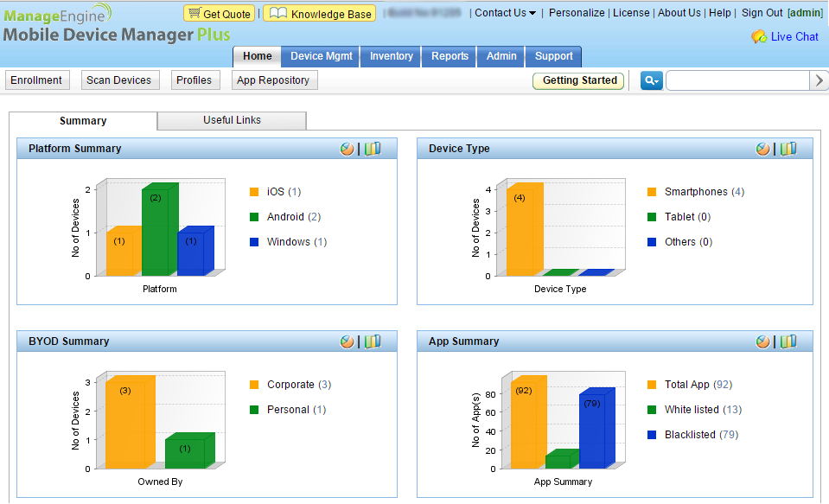This screenshot has height=504, width=829.
Task: Switch BYOD Summary to pie chart icon
Action: [x=347, y=341]
